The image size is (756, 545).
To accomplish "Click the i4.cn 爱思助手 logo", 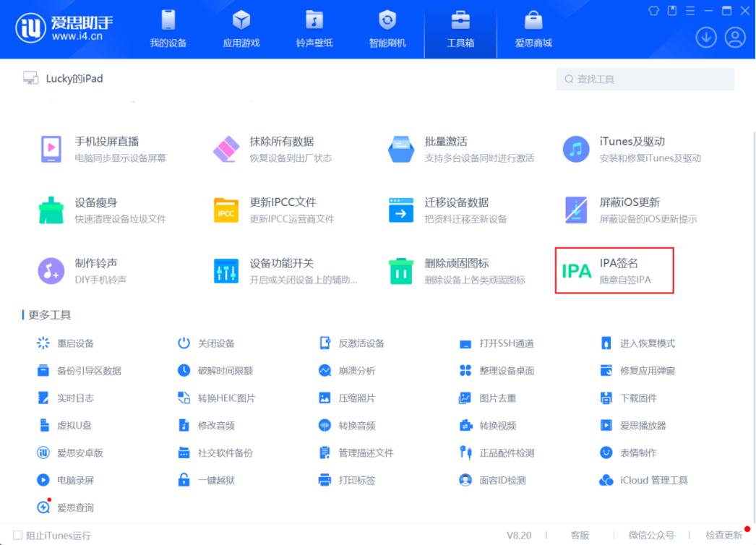I will click(64, 28).
